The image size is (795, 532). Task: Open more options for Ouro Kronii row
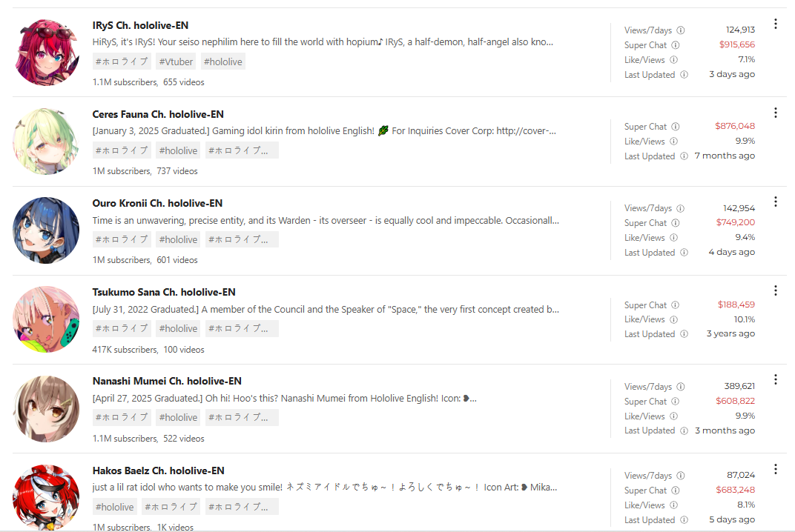[775, 202]
